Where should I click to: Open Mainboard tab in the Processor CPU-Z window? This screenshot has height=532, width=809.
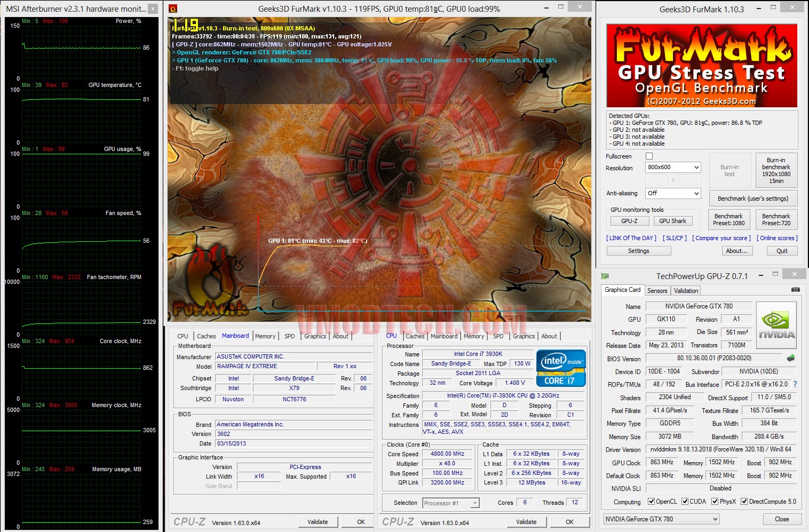(x=444, y=336)
